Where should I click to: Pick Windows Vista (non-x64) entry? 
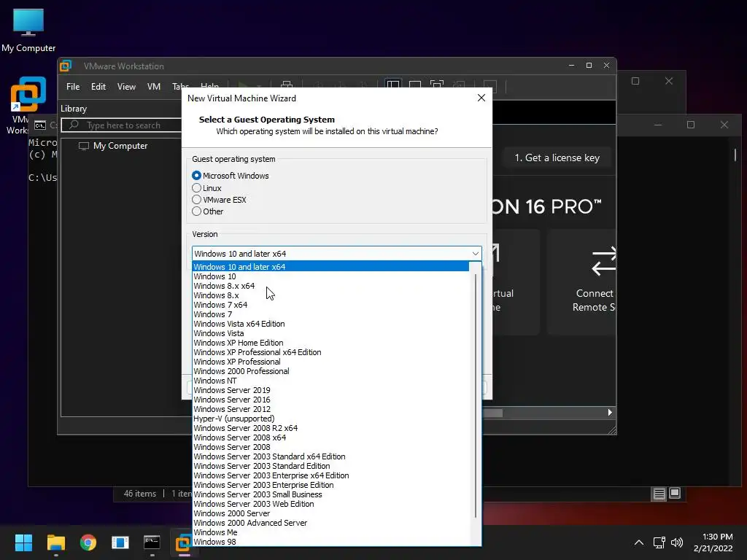point(330,333)
